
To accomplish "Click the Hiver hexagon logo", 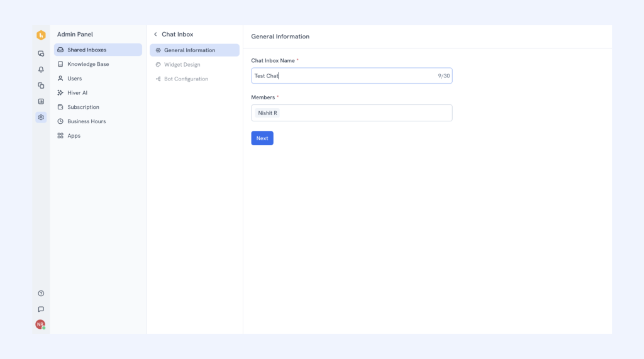I will coord(41,35).
